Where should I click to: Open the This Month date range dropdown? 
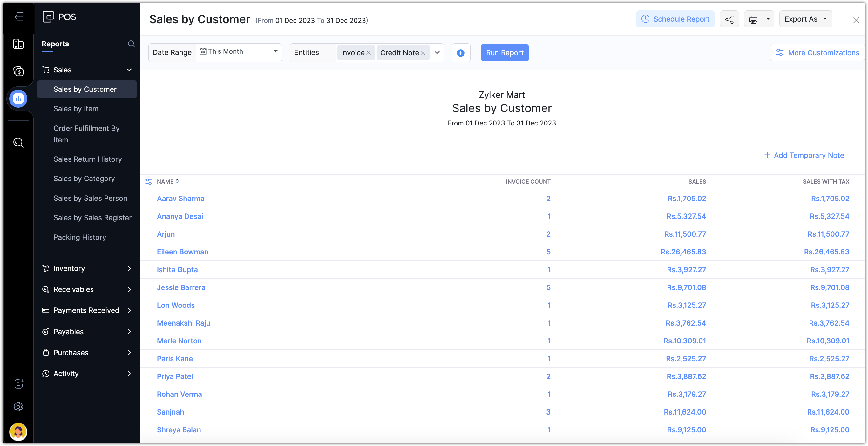239,51
